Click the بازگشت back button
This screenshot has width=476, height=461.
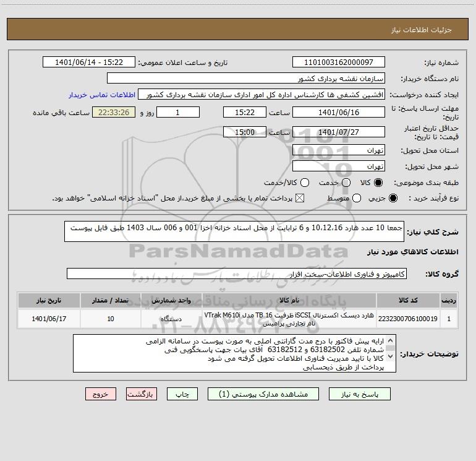pos(142,394)
